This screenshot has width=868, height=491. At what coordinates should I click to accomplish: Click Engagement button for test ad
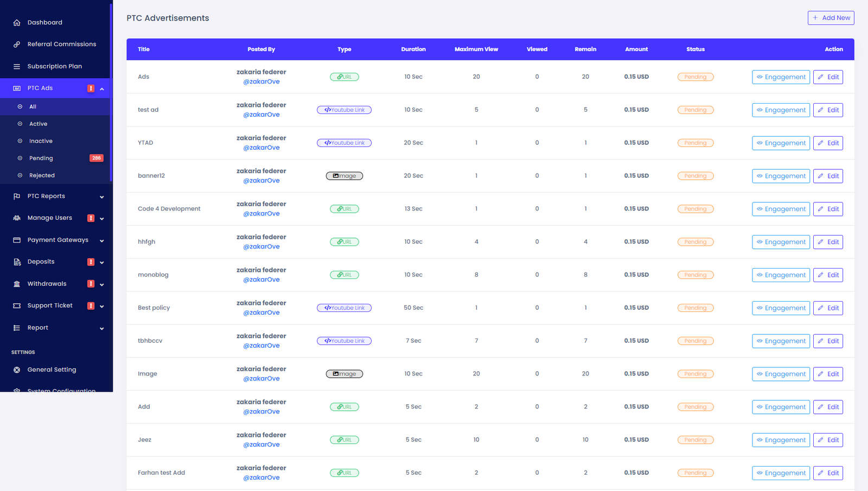click(781, 110)
